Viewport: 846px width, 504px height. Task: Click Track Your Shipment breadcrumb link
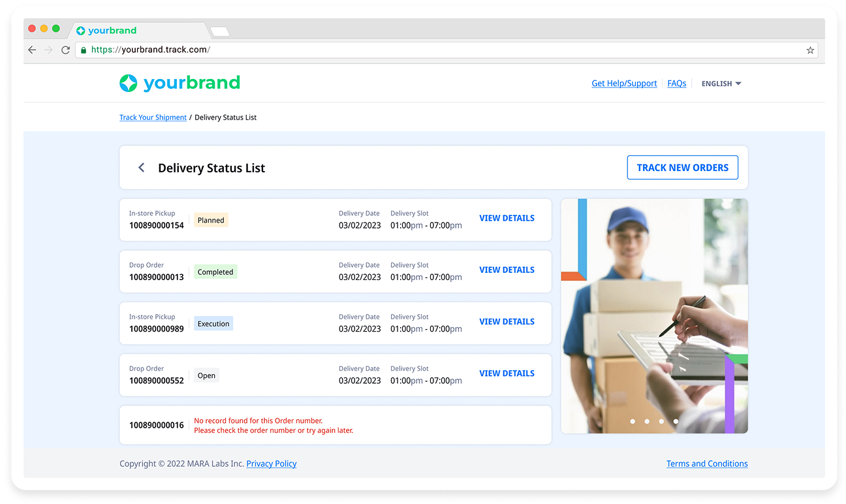(153, 118)
